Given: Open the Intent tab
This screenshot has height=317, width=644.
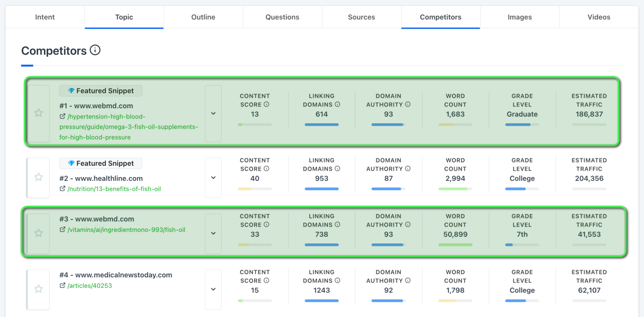Looking at the screenshot, I should tap(45, 17).
